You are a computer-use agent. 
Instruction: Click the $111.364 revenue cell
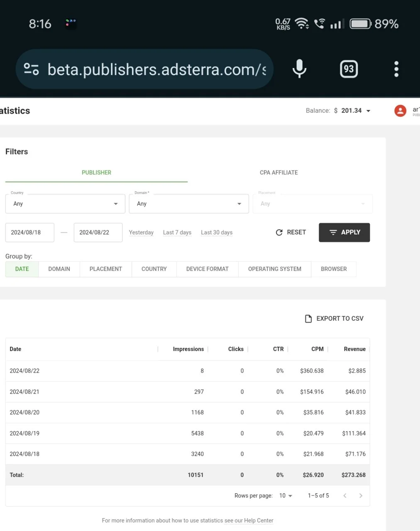[x=354, y=433]
